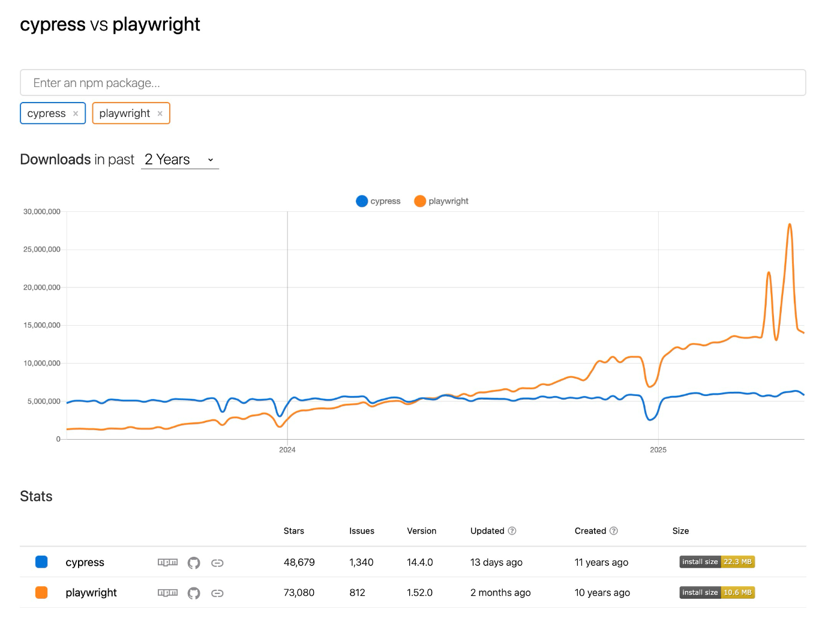This screenshot has width=840, height=624.
Task: Select the '11 years ago' created value
Action: coord(601,563)
